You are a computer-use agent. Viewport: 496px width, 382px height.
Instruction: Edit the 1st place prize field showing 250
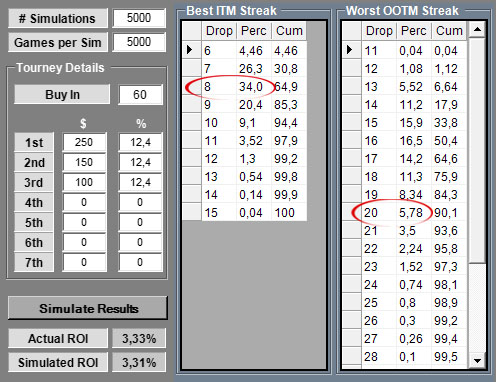tap(84, 142)
